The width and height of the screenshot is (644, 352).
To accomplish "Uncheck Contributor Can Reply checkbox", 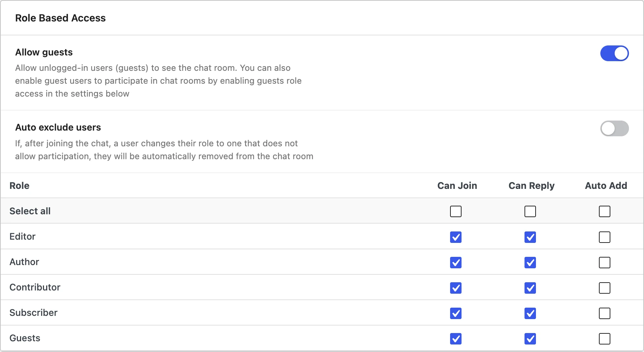I will 530,288.
